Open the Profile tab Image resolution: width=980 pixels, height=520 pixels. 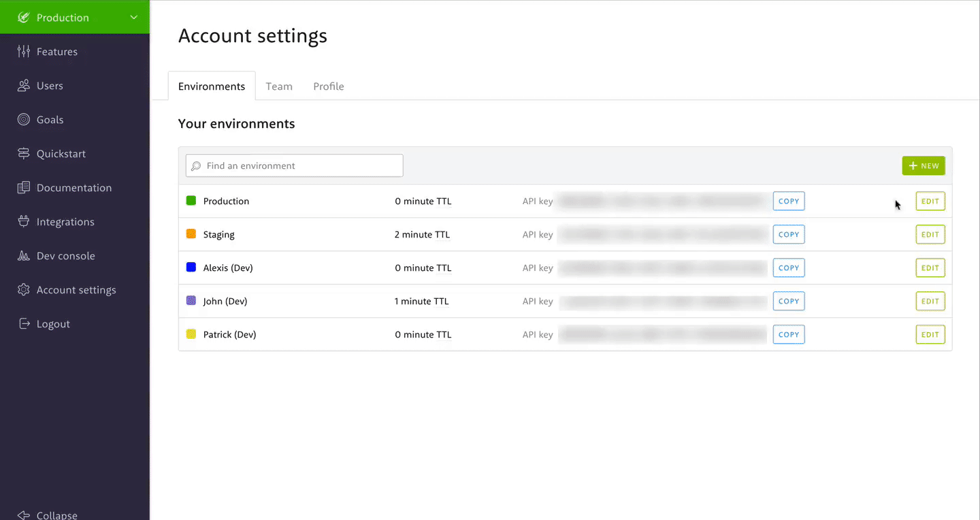click(329, 86)
